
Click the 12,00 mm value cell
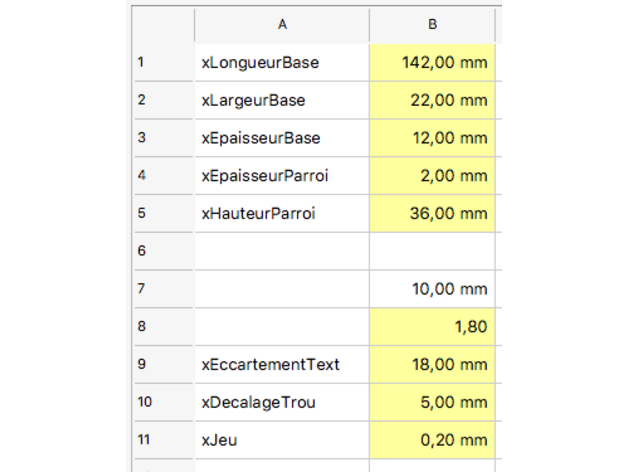point(432,138)
